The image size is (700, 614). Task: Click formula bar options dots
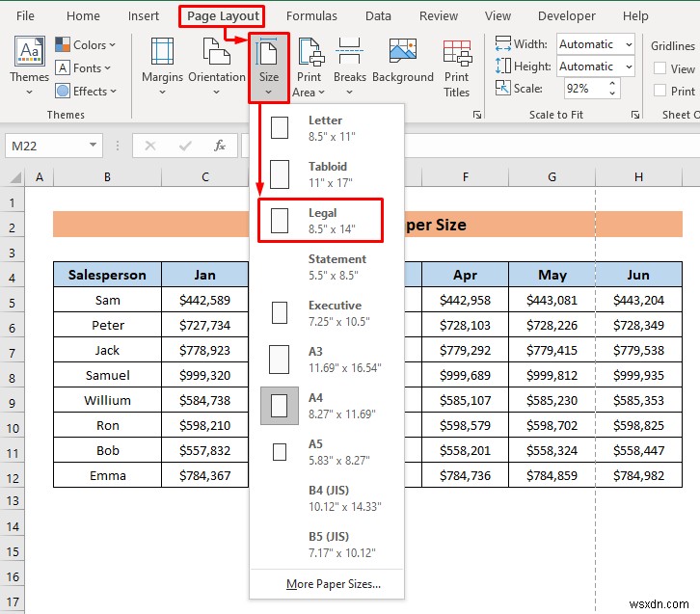118,146
